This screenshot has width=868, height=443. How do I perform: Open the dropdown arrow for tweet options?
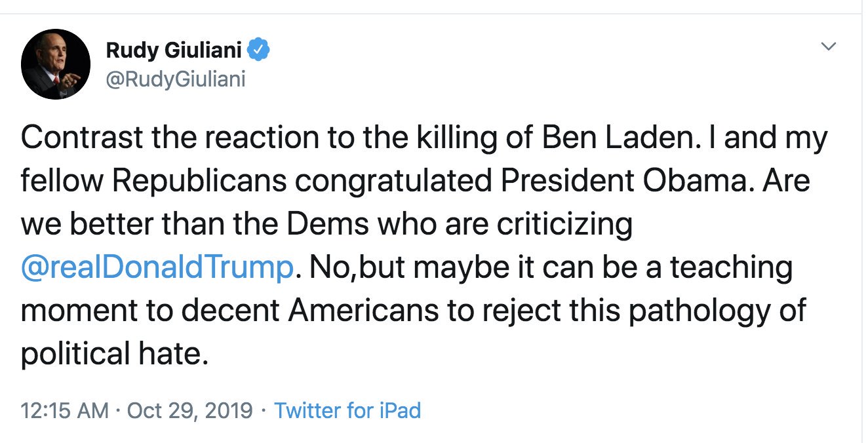coord(829,47)
